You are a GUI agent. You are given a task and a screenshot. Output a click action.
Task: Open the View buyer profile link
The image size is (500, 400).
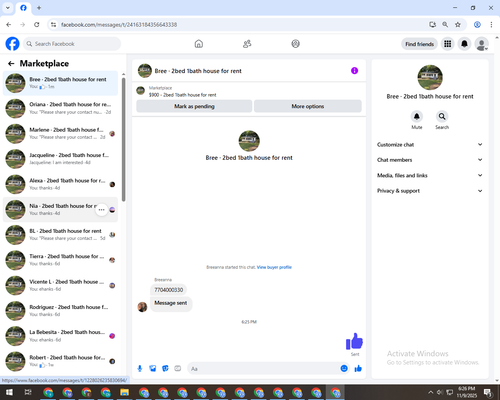[274, 267]
